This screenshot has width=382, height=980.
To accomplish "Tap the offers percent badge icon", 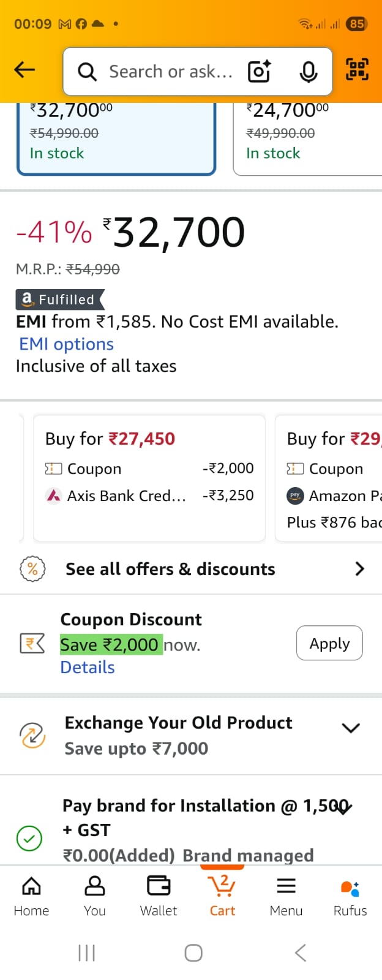I will pyautogui.click(x=32, y=569).
